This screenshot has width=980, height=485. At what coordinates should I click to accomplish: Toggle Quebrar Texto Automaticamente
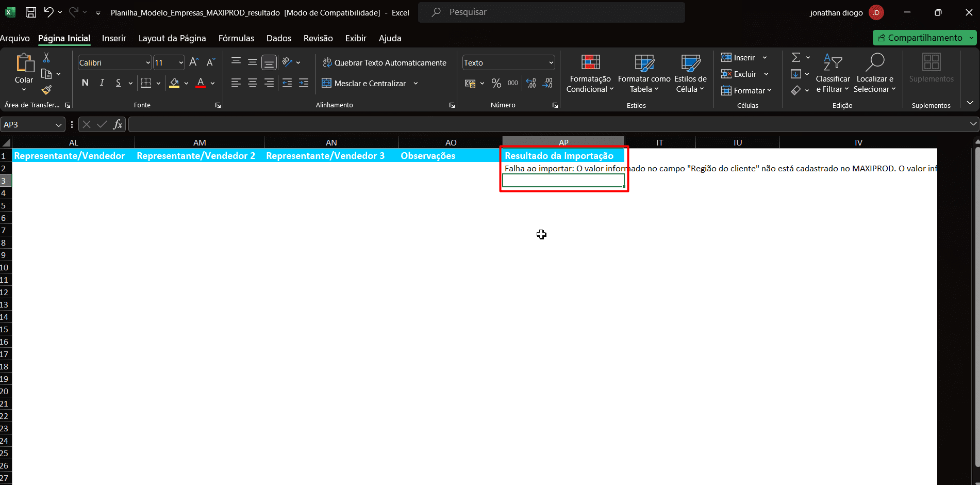(x=384, y=62)
